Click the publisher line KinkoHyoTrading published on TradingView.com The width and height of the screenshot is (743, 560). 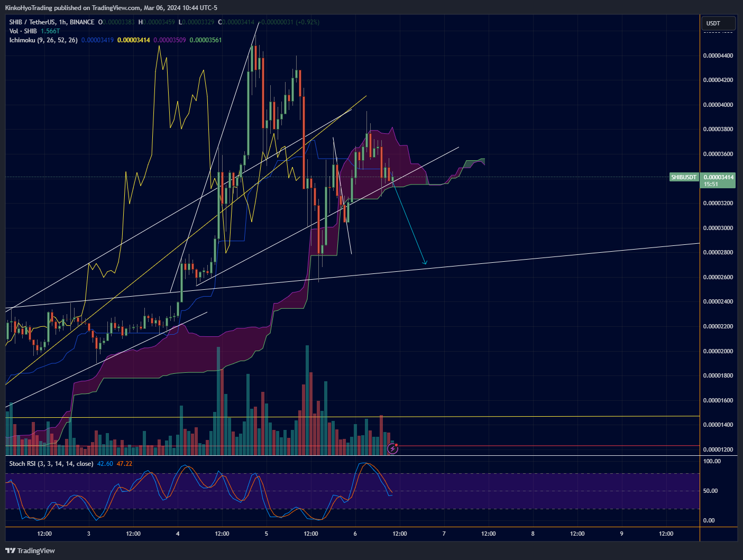tap(111, 8)
